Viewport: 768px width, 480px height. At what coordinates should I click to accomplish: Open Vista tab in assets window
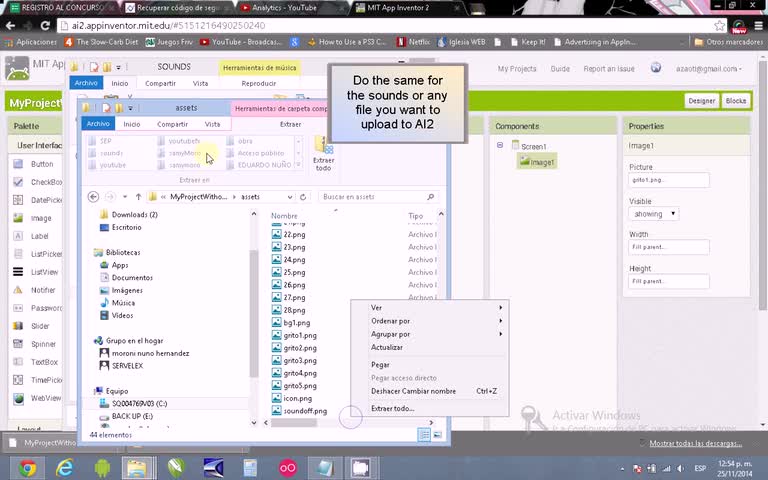pyautogui.click(x=213, y=124)
